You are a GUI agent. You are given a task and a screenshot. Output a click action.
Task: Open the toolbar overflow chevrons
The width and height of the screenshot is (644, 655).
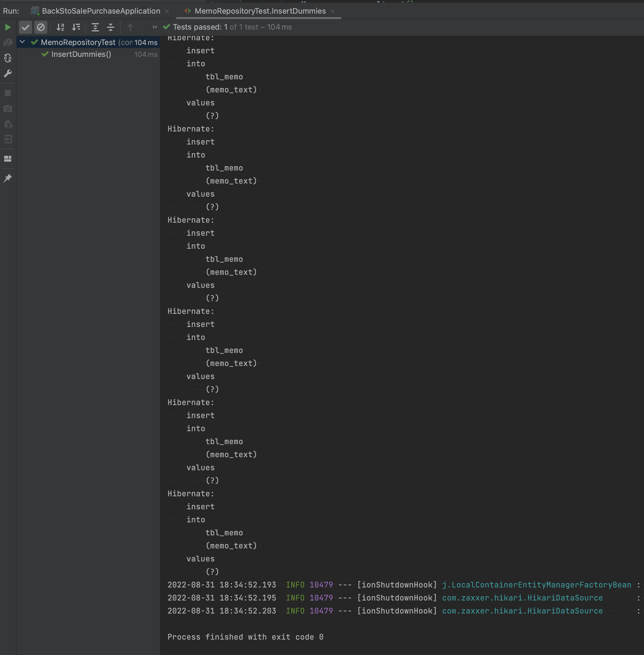coord(154,27)
